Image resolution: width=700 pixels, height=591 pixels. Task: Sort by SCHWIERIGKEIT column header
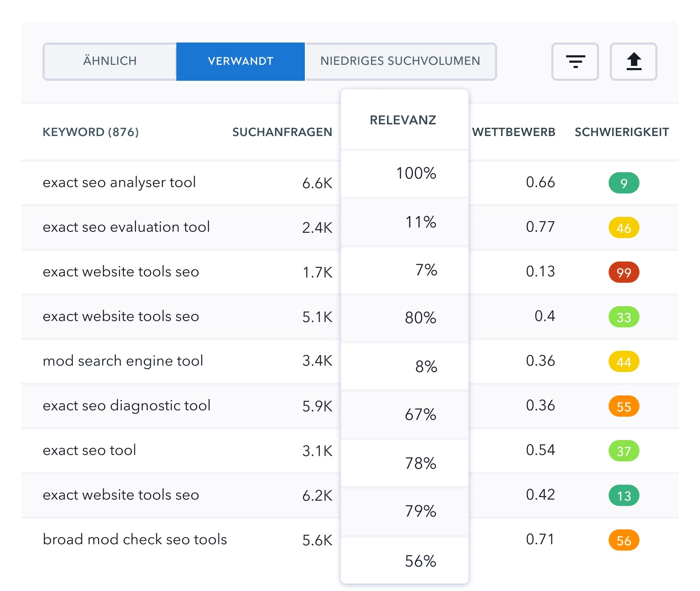[621, 132]
